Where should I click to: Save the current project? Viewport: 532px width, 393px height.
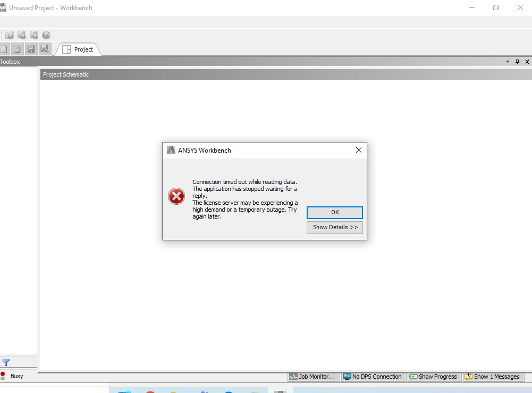pos(31,48)
